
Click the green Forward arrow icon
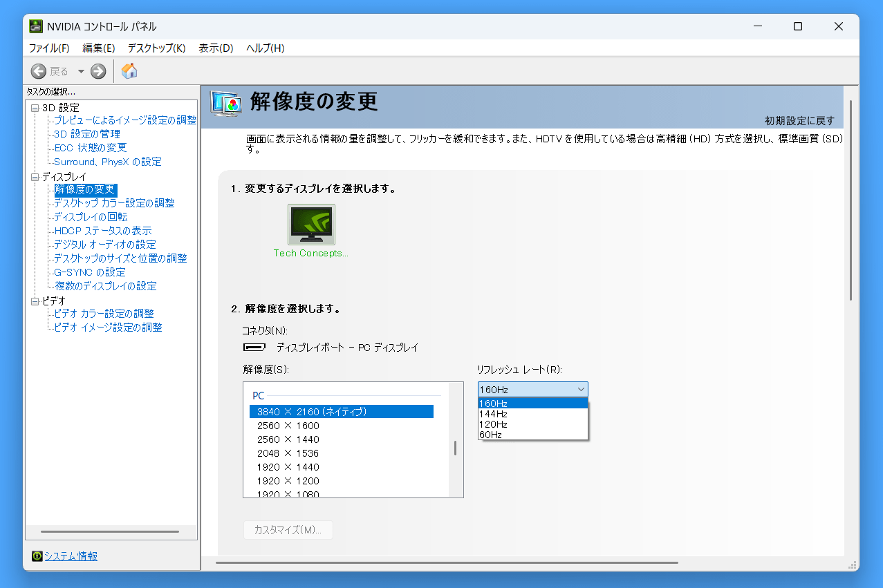[x=98, y=71]
